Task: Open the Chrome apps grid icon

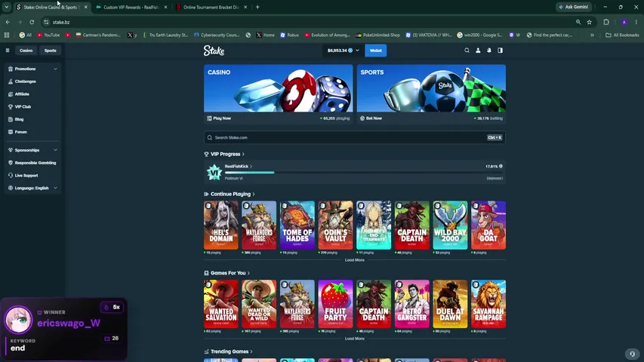Action: point(7,35)
